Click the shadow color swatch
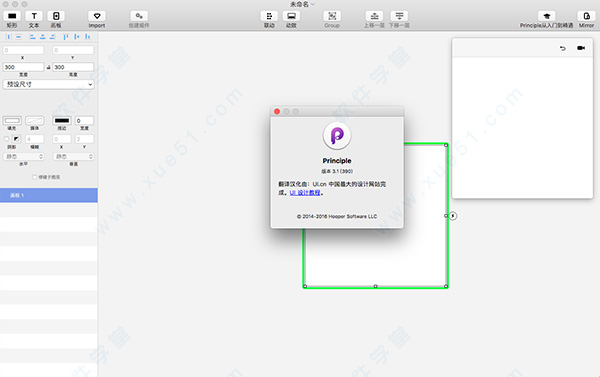 pyautogui.click(x=16, y=139)
